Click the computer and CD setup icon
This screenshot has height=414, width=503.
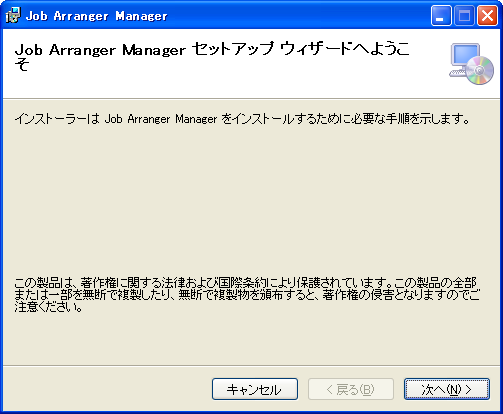(x=471, y=64)
